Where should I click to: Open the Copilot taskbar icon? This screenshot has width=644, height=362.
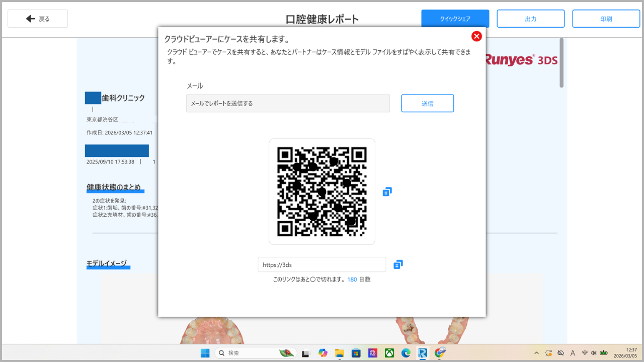coord(323,353)
